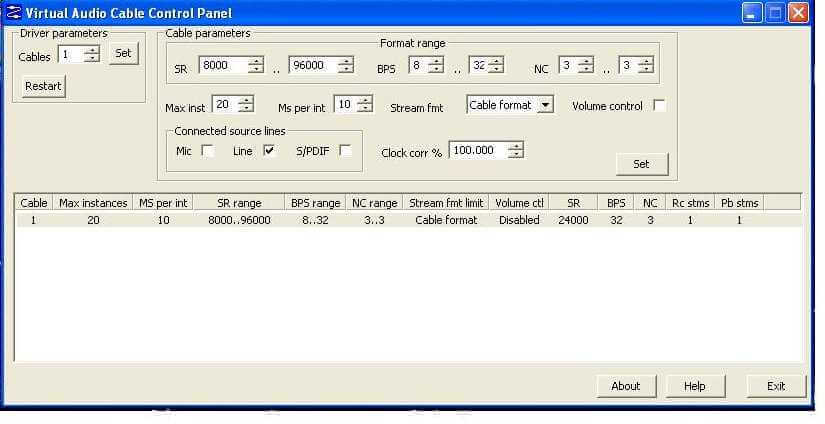Increase Clock corr % with up arrow
This screenshot has height=424, width=825.
516,146
